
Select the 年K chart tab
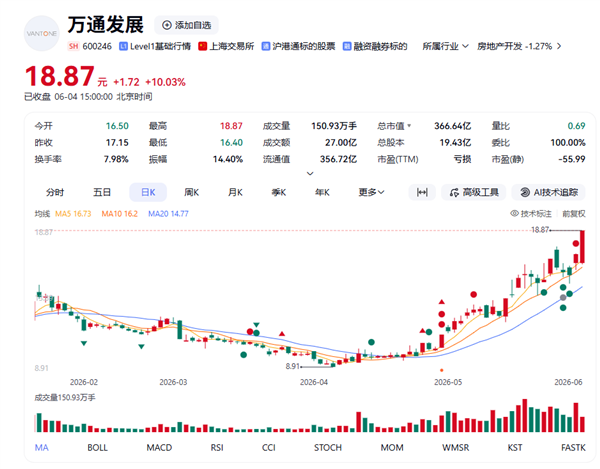click(322, 192)
